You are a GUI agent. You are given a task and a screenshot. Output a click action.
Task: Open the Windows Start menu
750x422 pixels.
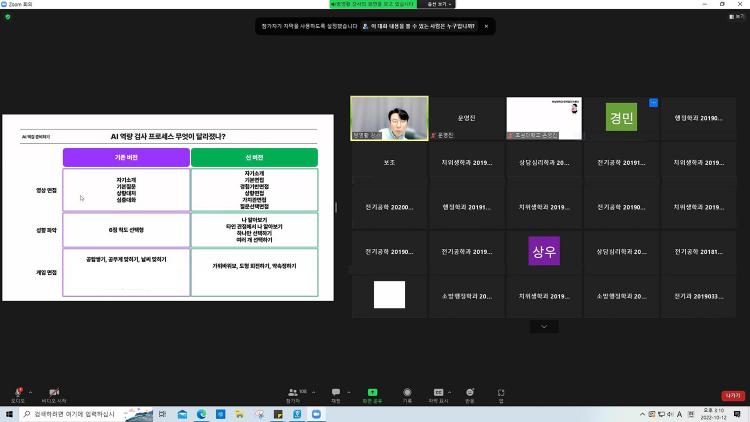pyautogui.click(x=10, y=414)
